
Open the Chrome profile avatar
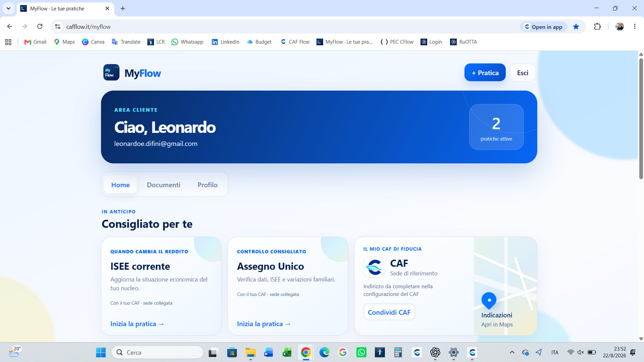(x=619, y=27)
